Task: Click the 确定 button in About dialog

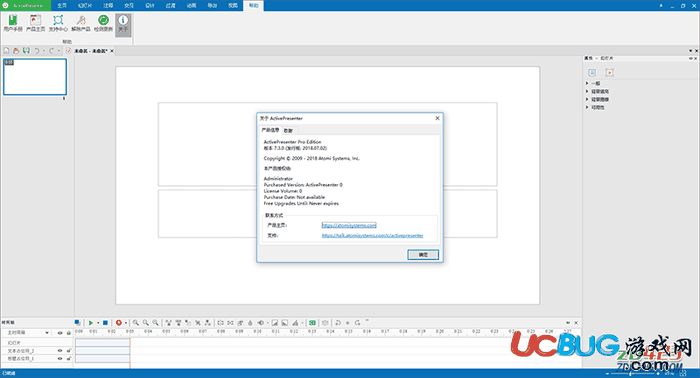Action: [423, 254]
